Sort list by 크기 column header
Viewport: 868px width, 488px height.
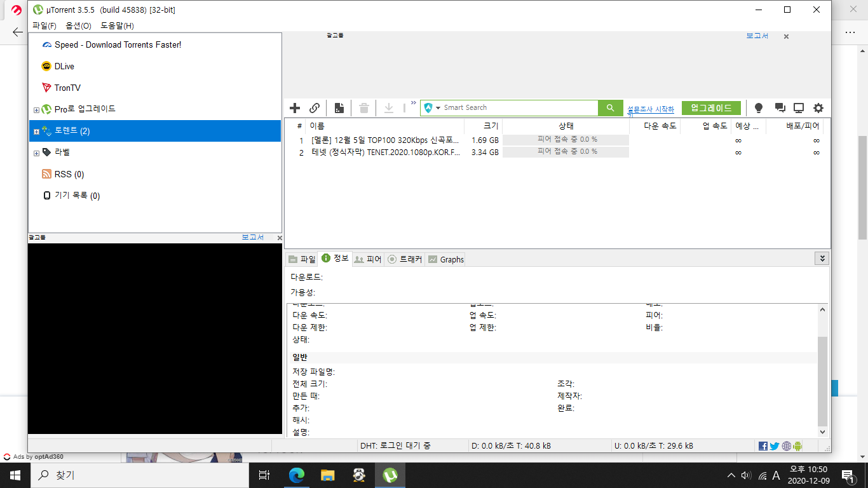(483, 126)
